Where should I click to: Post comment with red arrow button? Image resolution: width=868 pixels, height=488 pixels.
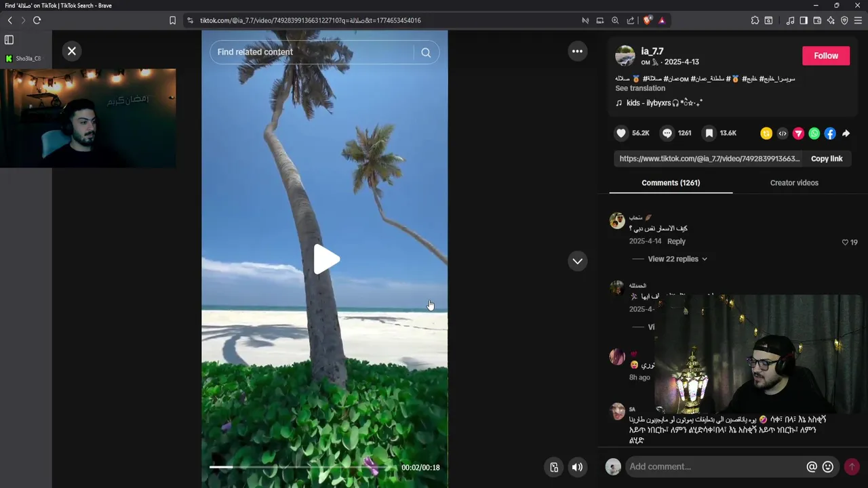[x=852, y=466]
